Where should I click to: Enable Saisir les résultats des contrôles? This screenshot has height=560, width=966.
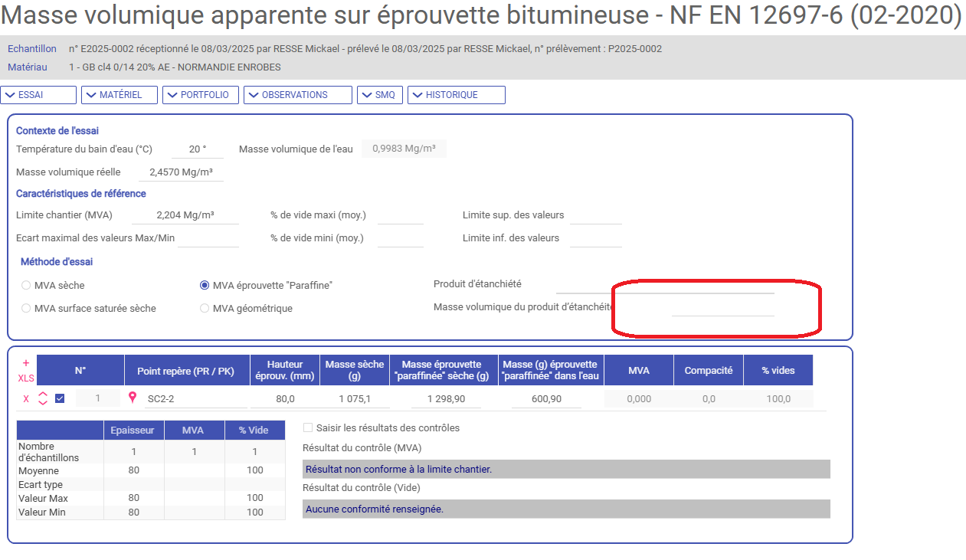point(308,428)
